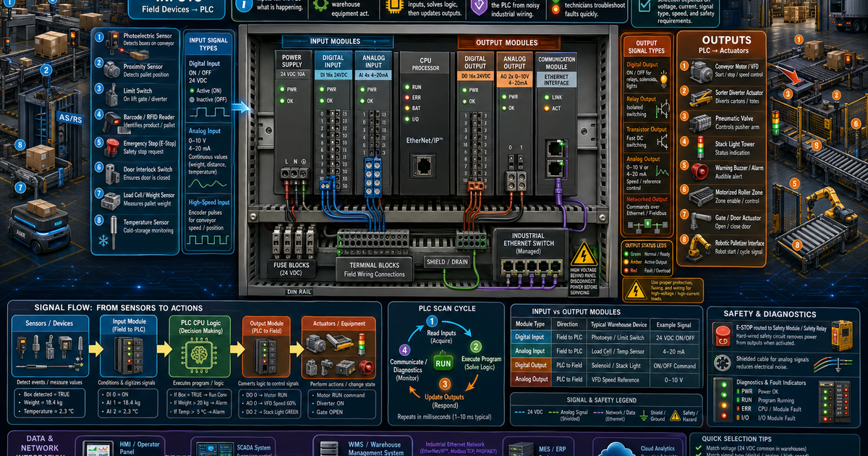868x456 pixels.
Task: Click the amber ACT LED on Communication Module
Action: point(545,108)
